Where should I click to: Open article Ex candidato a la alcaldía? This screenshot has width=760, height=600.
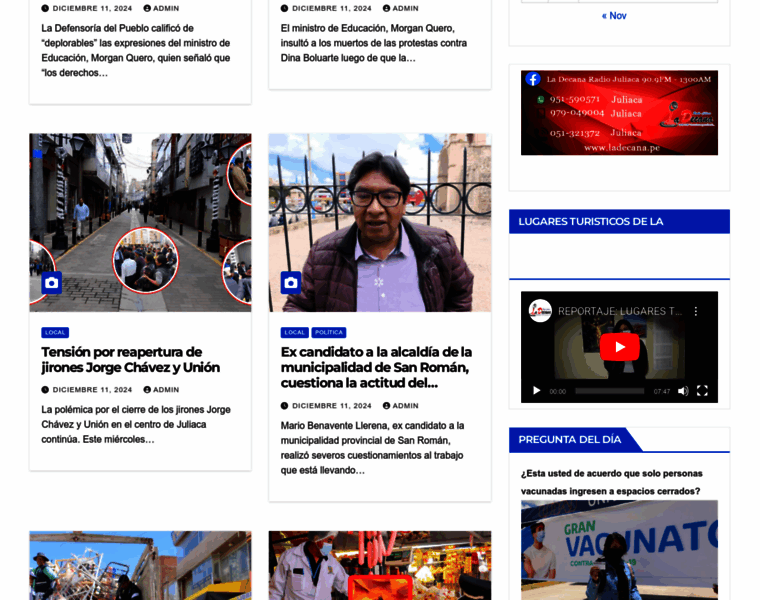click(x=376, y=367)
